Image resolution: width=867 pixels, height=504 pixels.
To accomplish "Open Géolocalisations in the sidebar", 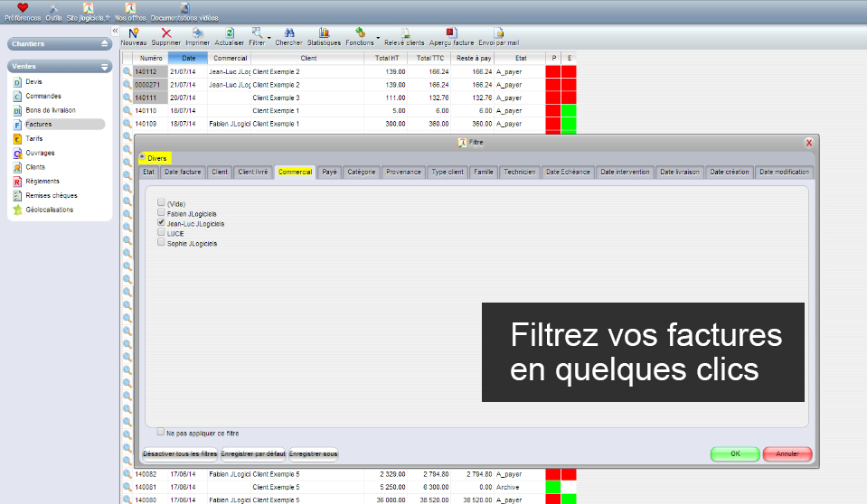I will [x=49, y=210].
